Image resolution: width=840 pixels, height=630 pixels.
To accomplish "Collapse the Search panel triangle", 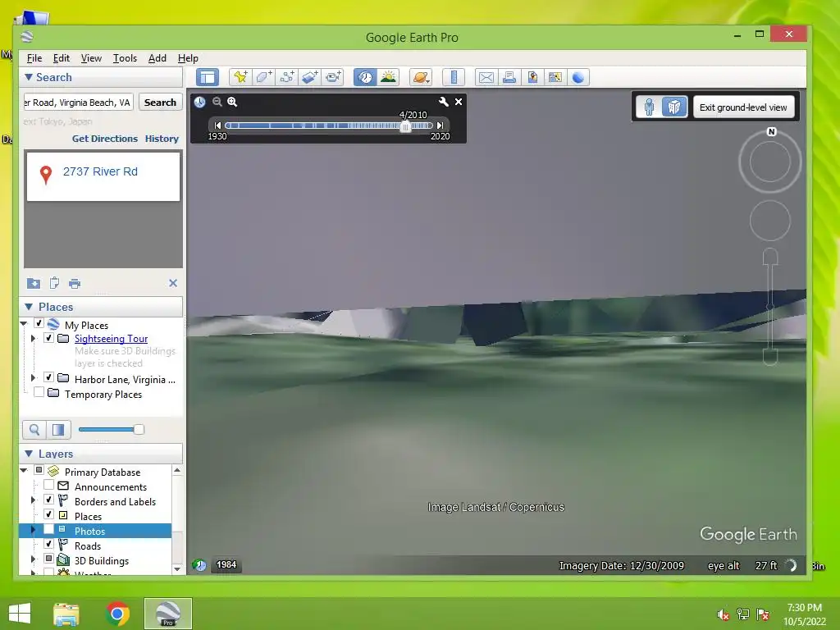I will tap(29, 77).
